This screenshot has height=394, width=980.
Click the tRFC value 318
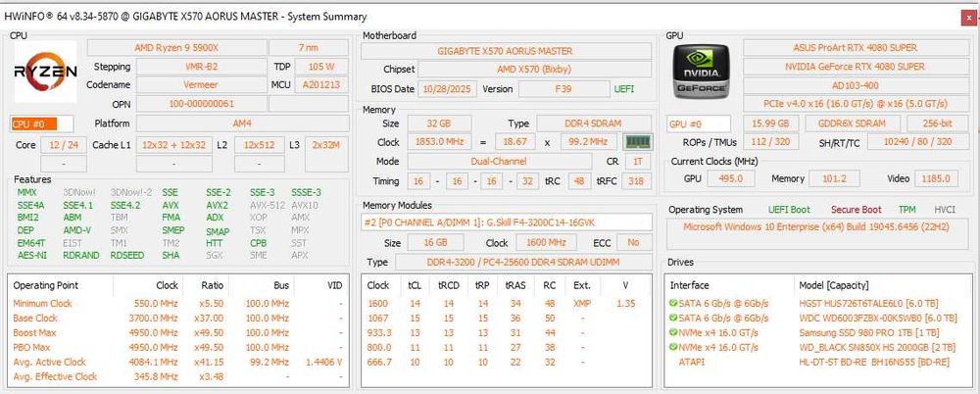tap(638, 181)
